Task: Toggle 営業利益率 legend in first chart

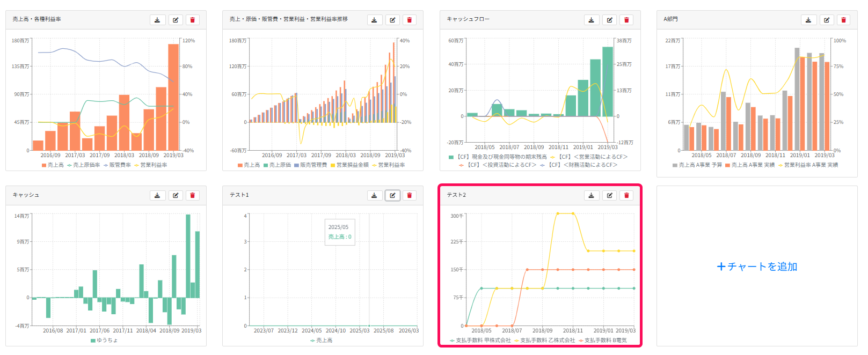Action: point(150,165)
